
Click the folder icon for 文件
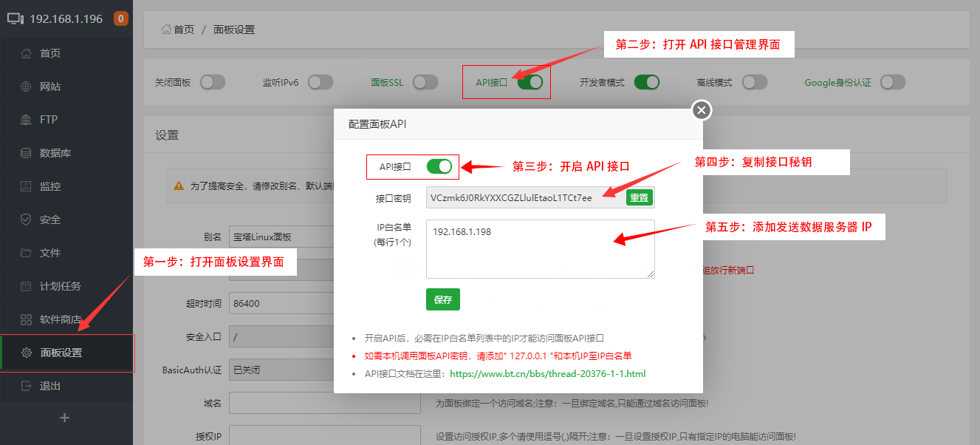coord(26,253)
